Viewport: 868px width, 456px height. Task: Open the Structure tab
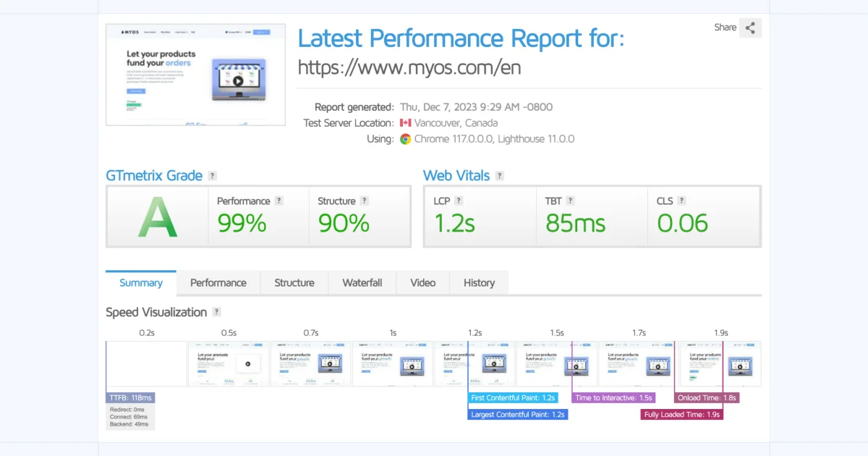(x=294, y=283)
